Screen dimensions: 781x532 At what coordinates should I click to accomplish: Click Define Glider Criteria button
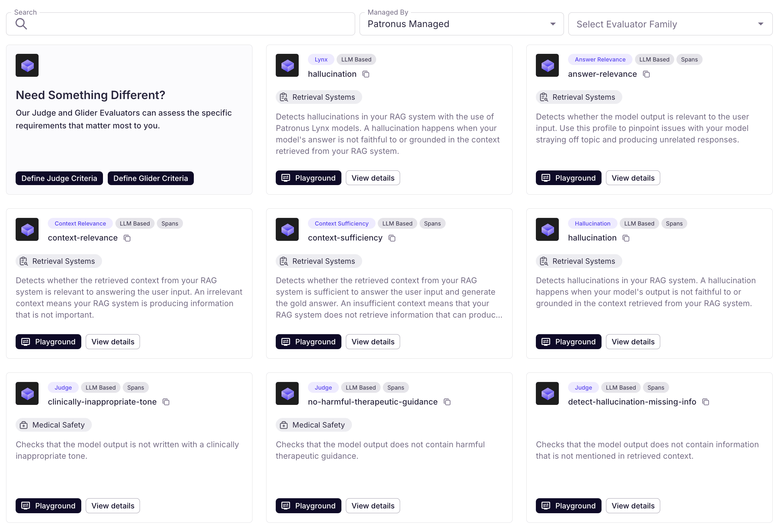(x=150, y=178)
